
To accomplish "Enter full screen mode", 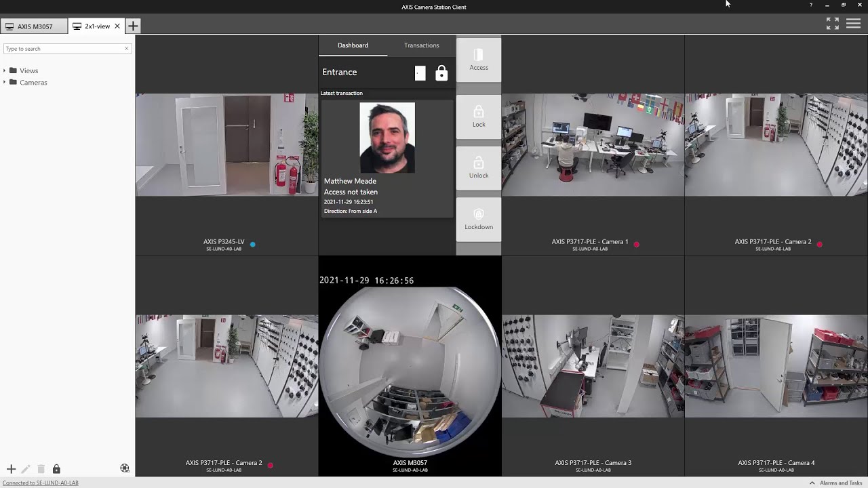I will [832, 24].
